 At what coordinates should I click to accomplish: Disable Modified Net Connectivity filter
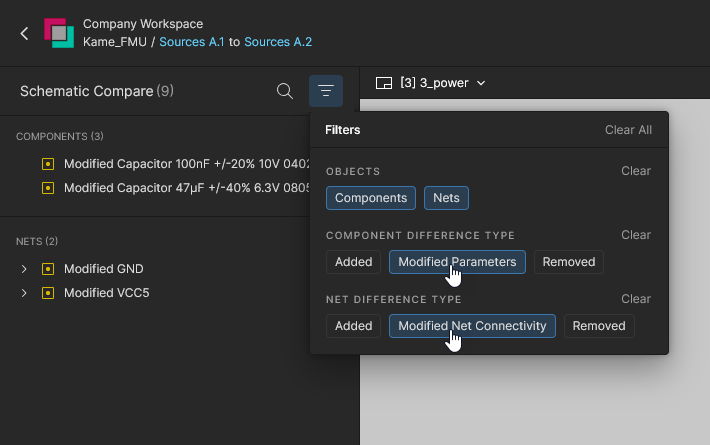pyautogui.click(x=472, y=326)
